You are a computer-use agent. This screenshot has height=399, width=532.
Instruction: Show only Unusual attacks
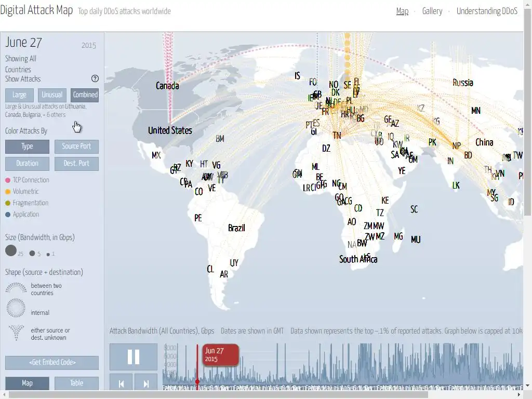point(52,95)
